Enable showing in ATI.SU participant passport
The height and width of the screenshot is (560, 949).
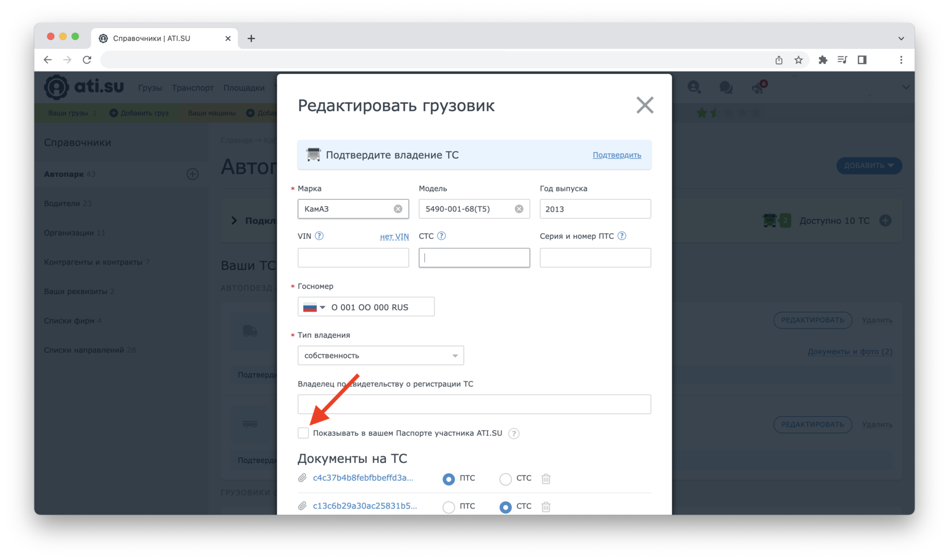click(x=303, y=433)
